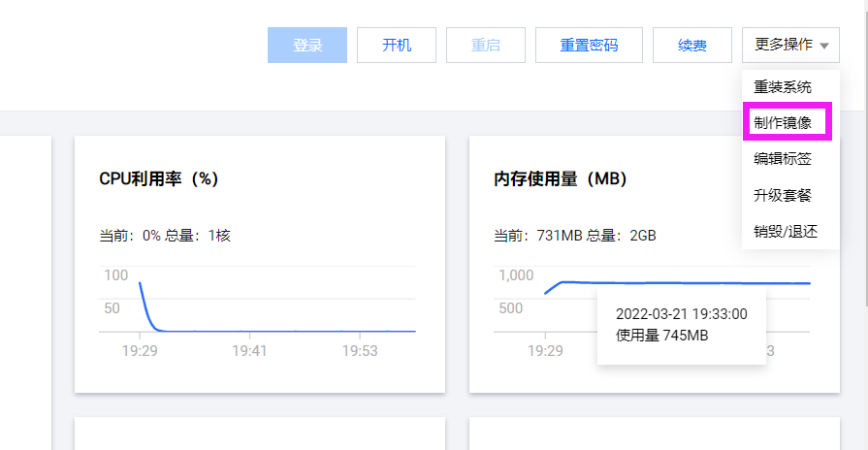This screenshot has width=868, height=450.
Task: Click the CPU利用率 chart title
Action: coord(159,179)
